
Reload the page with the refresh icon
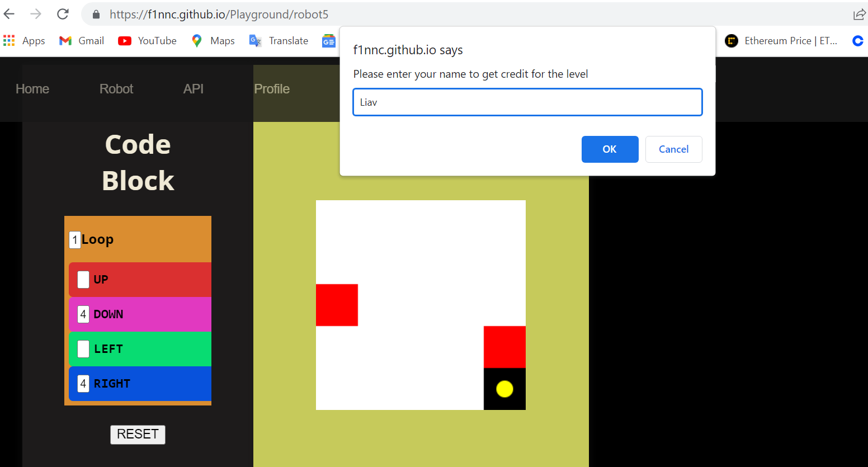click(63, 14)
